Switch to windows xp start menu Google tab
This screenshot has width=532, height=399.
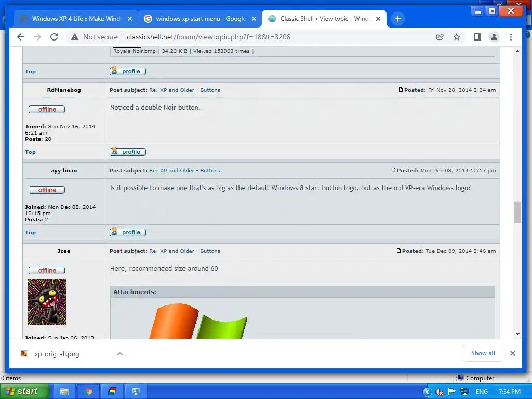click(x=200, y=19)
